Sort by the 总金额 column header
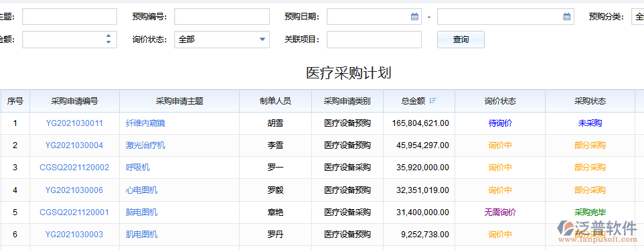Screen dimensions: 644x250 tap(419, 101)
